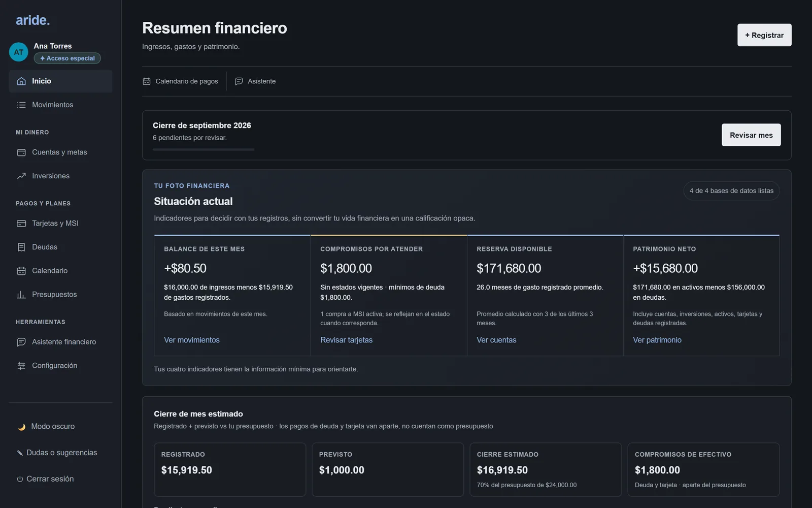Click the Acceso especial badge

(x=67, y=58)
